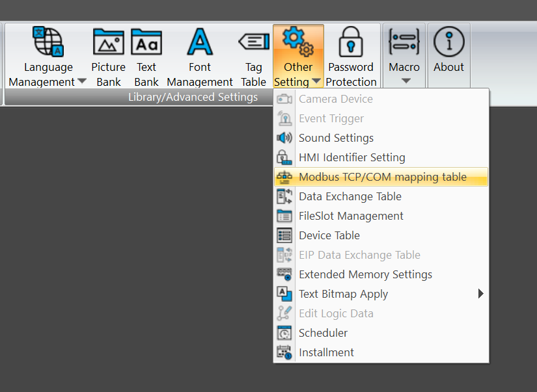Click the About info icon

448,43
